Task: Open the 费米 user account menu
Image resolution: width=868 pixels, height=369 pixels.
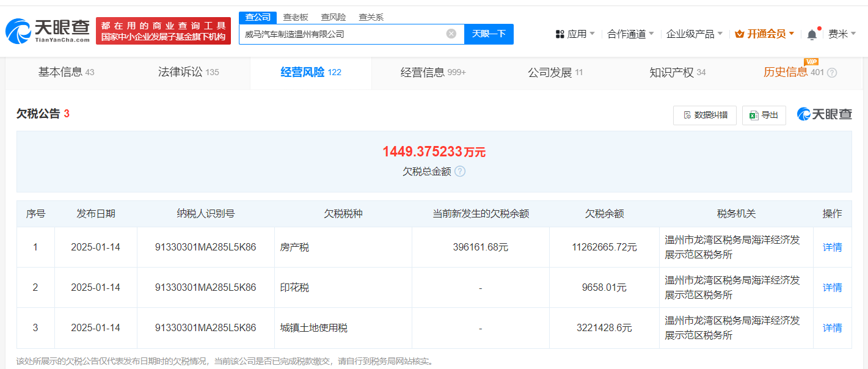Action: [x=842, y=34]
